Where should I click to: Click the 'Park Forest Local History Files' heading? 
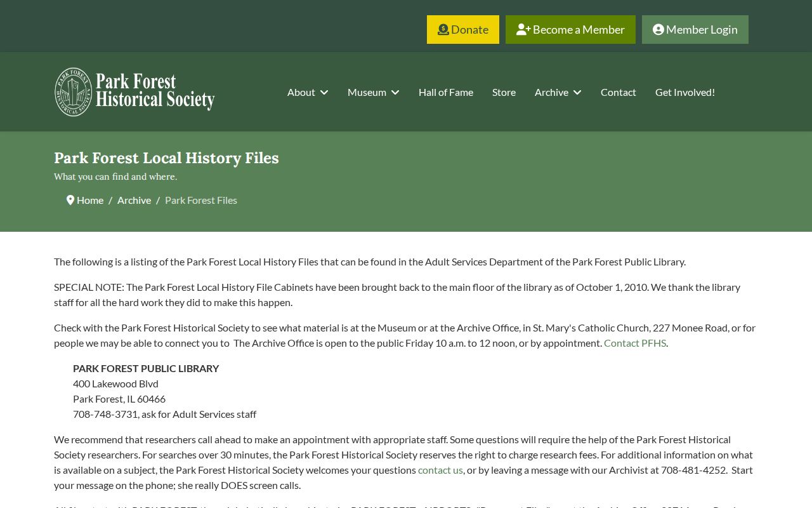coord(166,158)
